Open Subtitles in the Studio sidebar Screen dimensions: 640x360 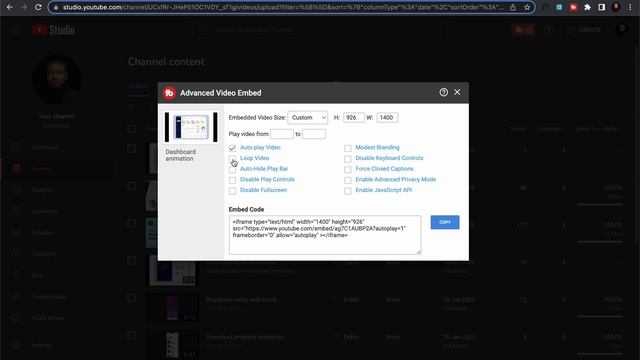pos(57,232)
